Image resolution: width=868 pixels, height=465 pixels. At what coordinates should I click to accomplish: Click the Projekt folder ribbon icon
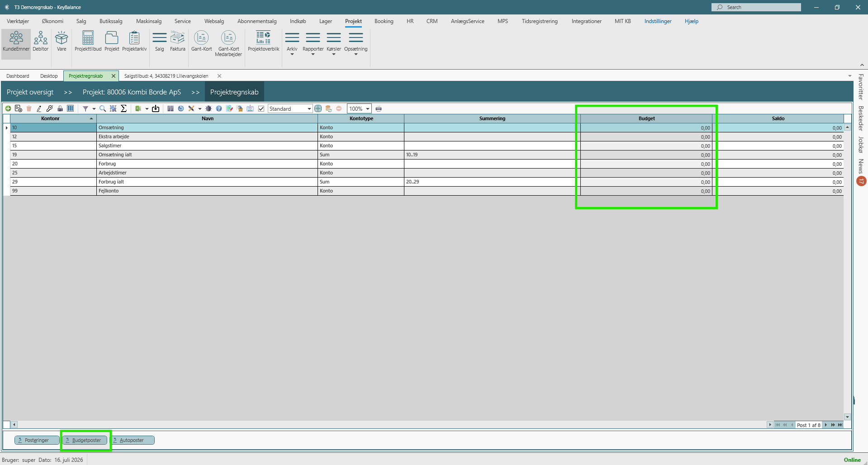click(x=112, y=42)
